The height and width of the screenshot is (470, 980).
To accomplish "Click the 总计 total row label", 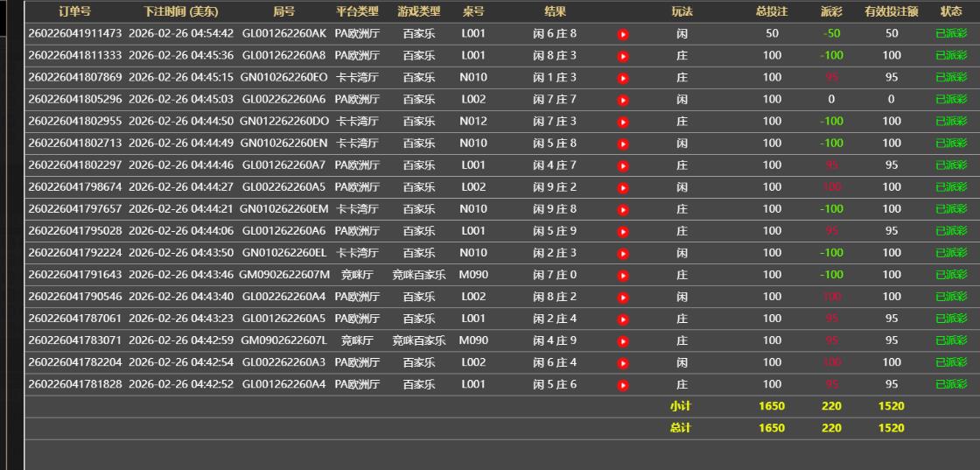I will pos(682,428).
